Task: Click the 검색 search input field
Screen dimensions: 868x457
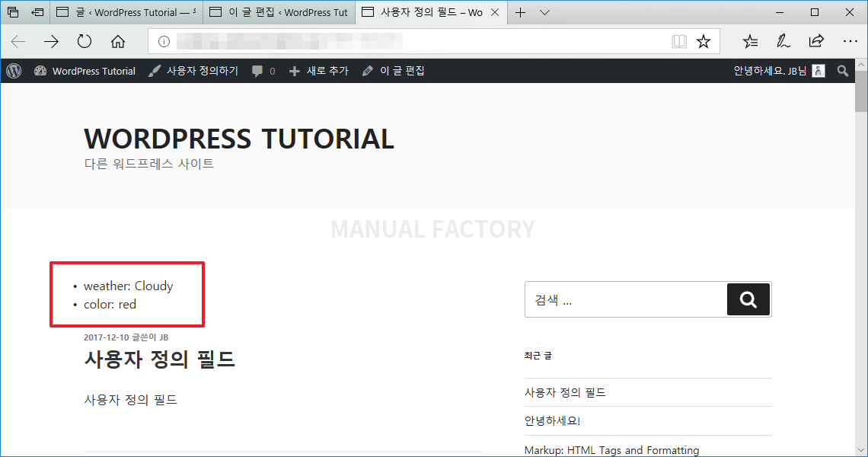Action: click(626, 299)
